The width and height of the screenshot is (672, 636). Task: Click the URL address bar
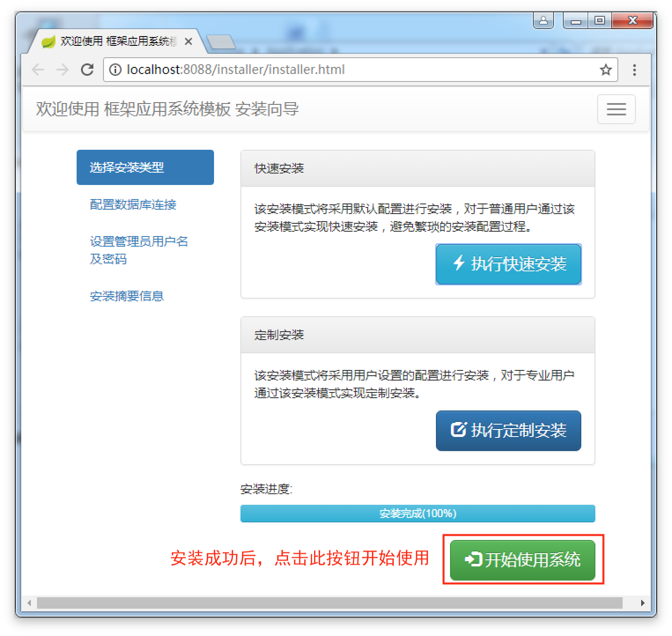352,70
